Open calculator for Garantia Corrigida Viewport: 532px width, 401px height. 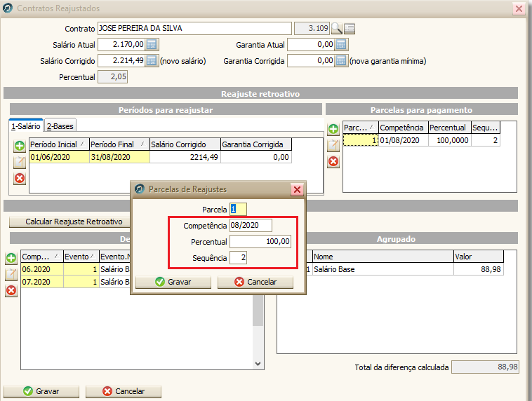(341, 61)
